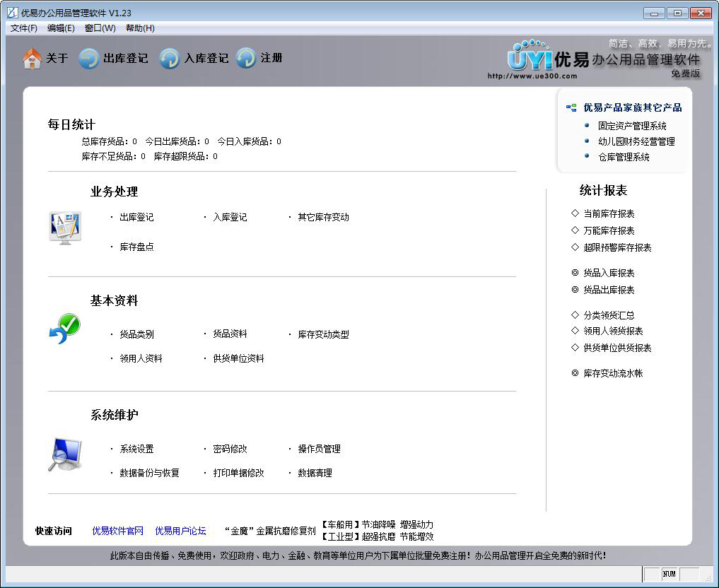This screenshot has height=588, width=719.
Task: Open the 编辑(E) menu
Action: click(x=61, y=28)
